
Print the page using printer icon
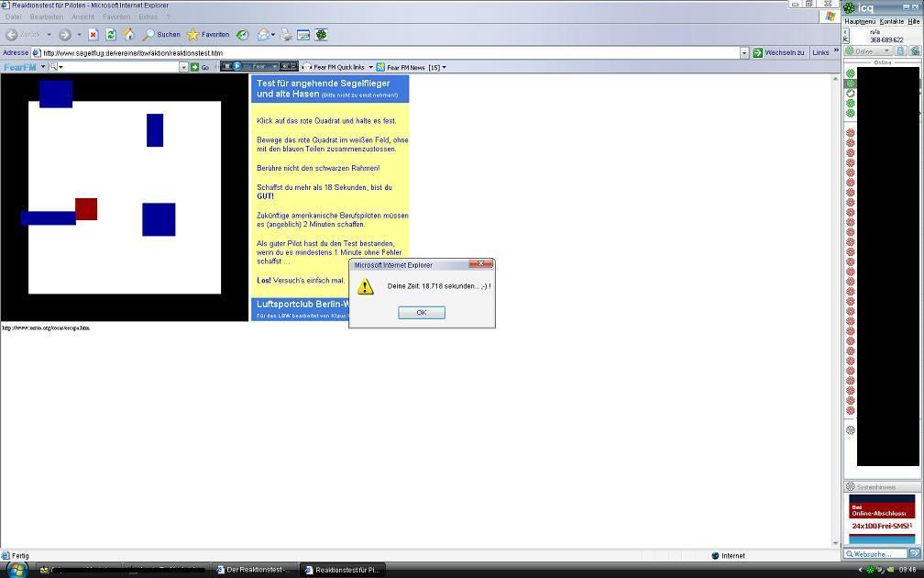pyautogui.click(x=286, y=35)
